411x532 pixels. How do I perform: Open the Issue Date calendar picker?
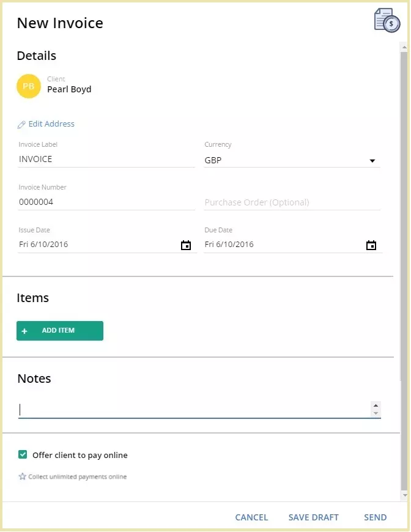[186, 245]
